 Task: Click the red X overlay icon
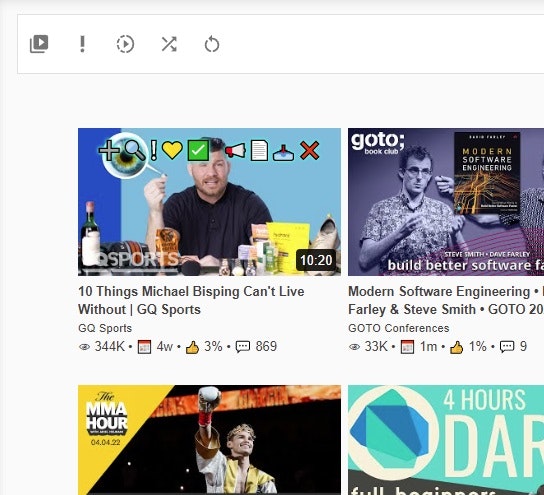309,151
